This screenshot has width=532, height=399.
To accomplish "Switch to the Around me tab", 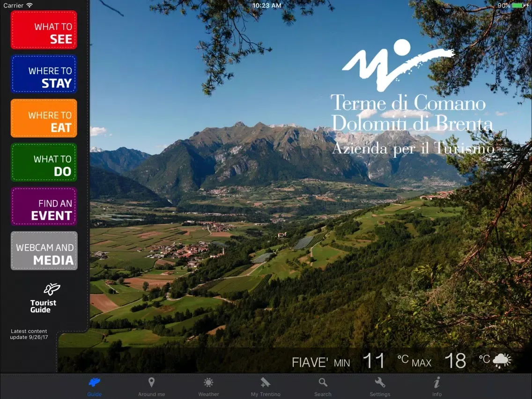I will click(x=151, y=387).
